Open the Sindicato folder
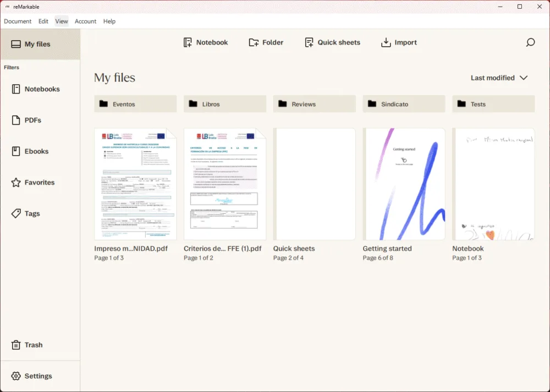Screen dimensions: 550x392 coord(404,104)
